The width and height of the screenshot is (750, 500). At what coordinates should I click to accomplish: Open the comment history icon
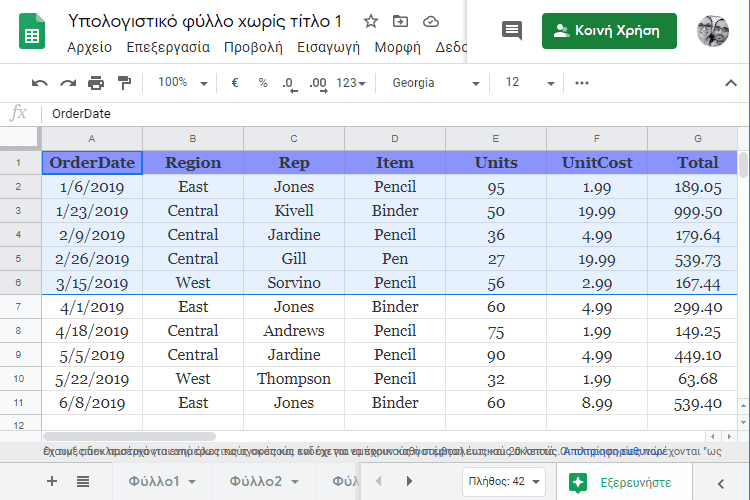click(512, 31)
